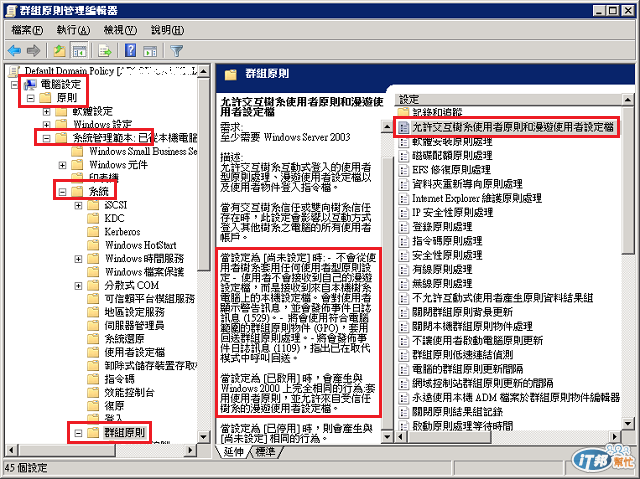This screenshot has width=640, height=479.
Task: Click settings list vertical scrollbar down arrow
Action: [x=628, y=424]
